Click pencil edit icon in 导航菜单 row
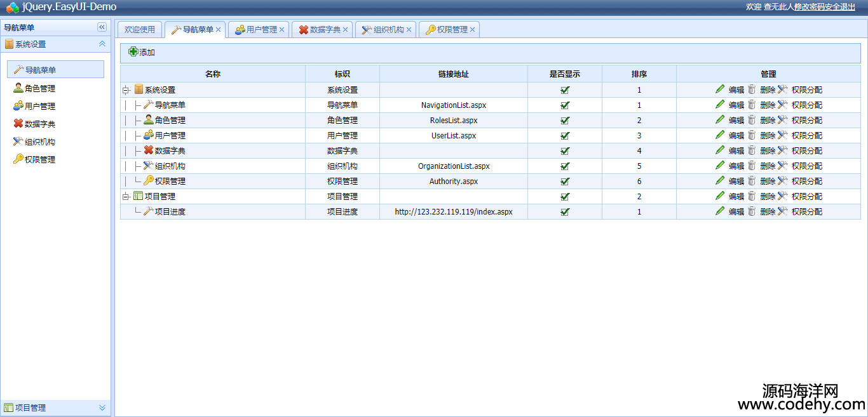 720,105
